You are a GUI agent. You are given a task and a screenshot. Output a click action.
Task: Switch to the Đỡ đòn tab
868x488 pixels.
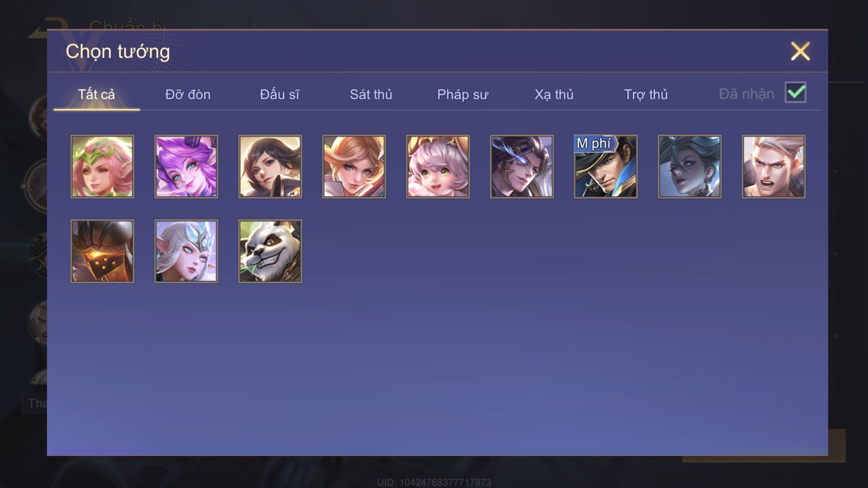pos(188,94)
